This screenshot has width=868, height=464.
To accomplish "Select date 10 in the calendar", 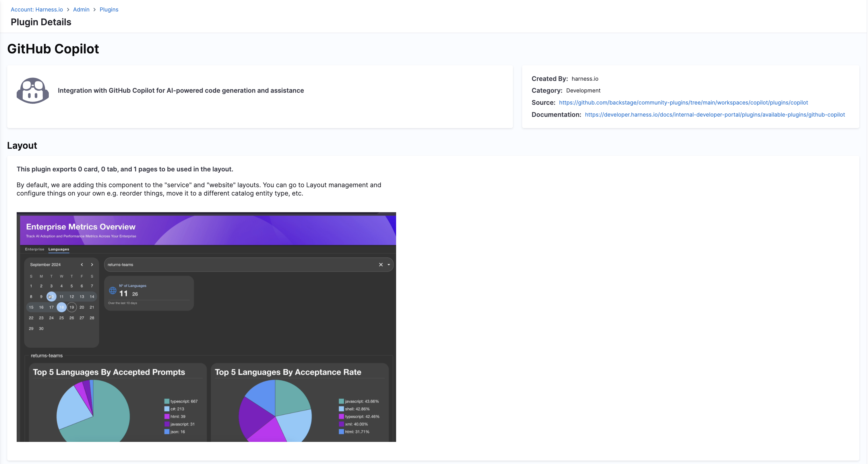I will tap(51, 297).
